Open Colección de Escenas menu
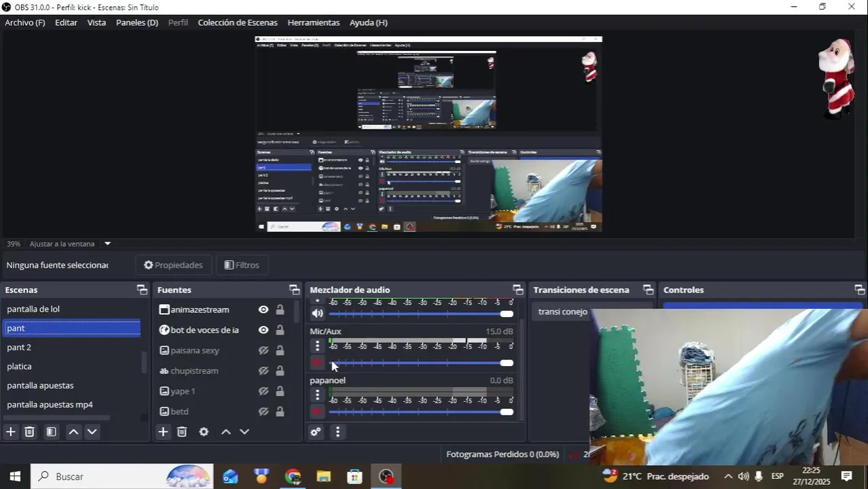This screenshot has width=868, height=489. click(x=238, y=22)
